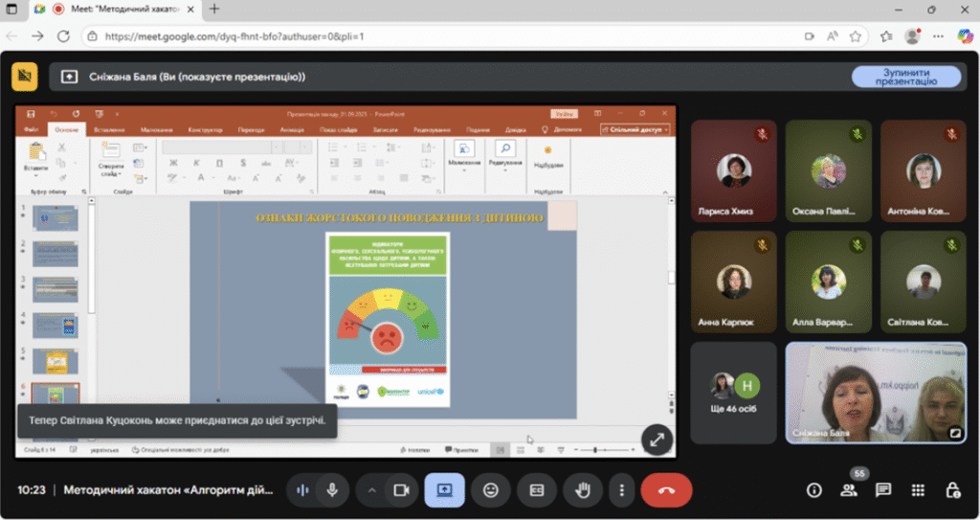Expand the shared presentation to full screen
The width and height of the screenshot is (980, 520).
point(657,440)
